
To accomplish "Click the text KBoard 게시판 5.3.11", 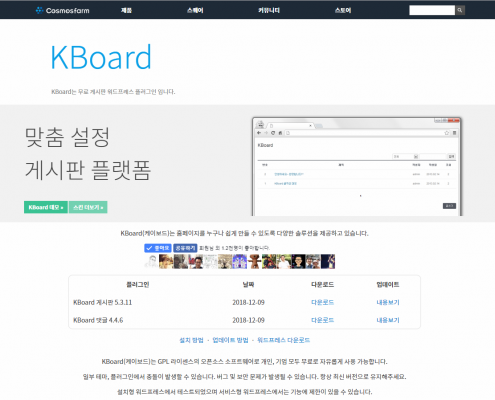I will point(102,302).
